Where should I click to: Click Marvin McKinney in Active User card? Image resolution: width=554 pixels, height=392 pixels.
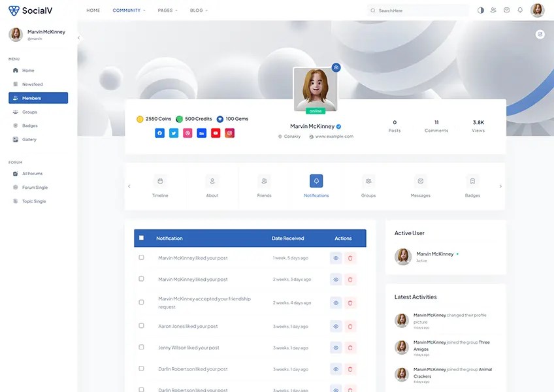[x=435, y=253]
